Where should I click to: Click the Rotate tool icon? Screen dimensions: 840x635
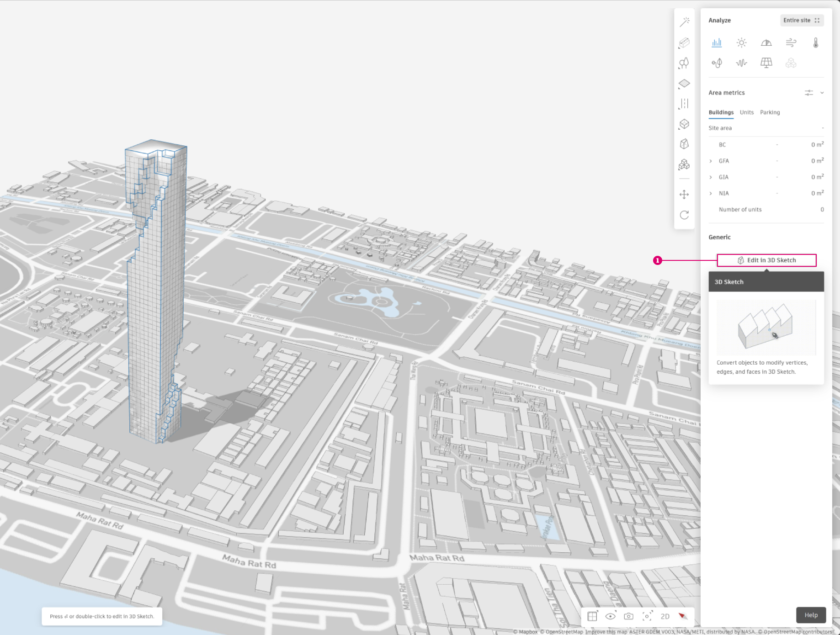(684, 215)
